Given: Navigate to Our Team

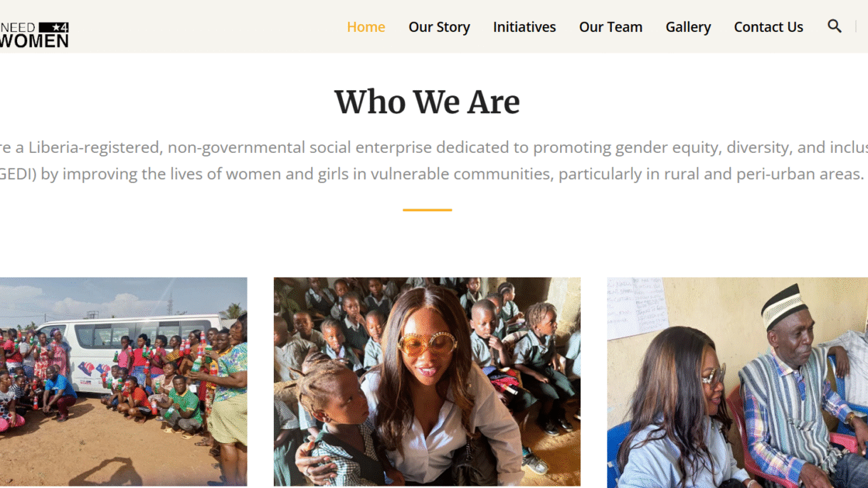Looking at the screenshot, I should point(610,27).
